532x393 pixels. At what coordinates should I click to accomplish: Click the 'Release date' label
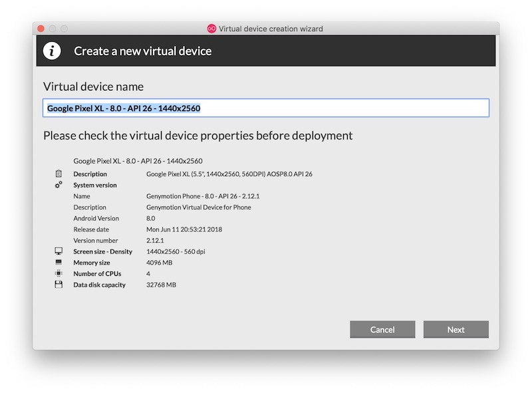pyautogui.click(x=91, y=229)
